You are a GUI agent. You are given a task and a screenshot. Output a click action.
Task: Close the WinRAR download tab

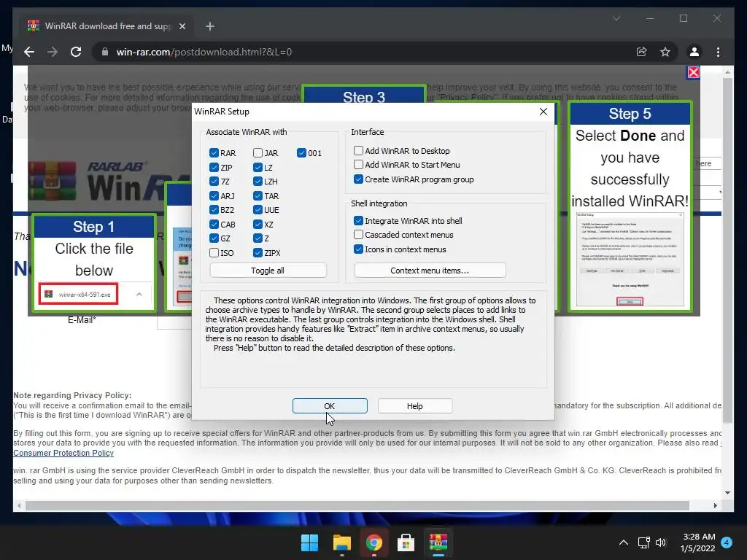click(x=182, y=26)
